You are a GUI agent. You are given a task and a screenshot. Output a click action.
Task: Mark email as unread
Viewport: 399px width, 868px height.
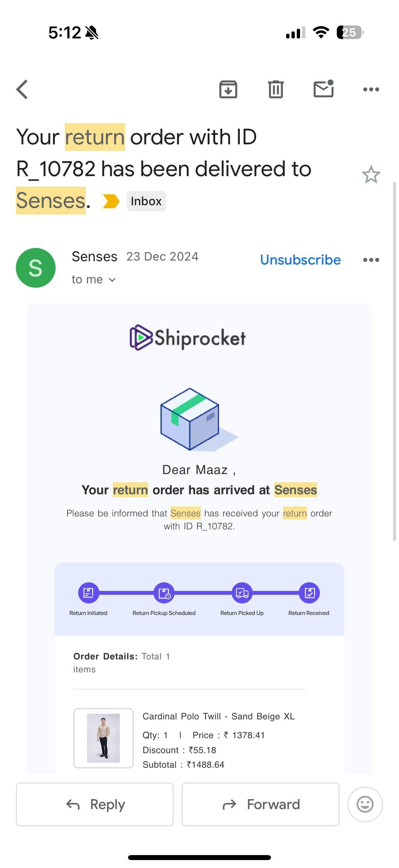(x=323, y=89)
